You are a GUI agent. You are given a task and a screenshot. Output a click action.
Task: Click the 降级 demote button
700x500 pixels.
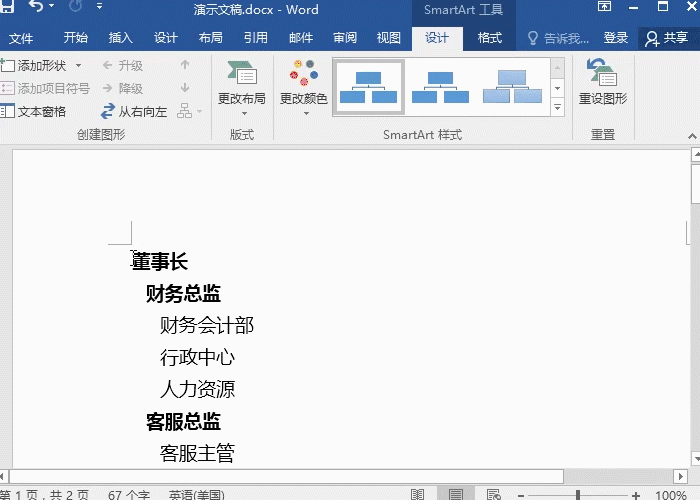[x=123, y=88]
